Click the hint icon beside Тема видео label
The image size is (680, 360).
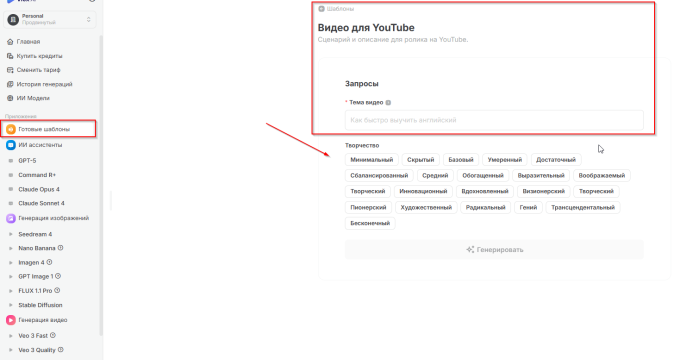(388, 103)
